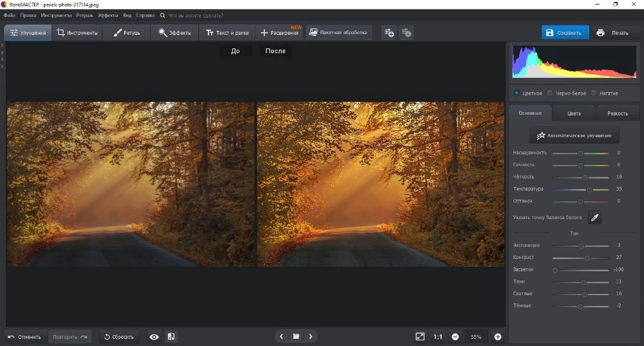Select the Цветное radio option
Screen dimensions: 644x346
point(517,93)
